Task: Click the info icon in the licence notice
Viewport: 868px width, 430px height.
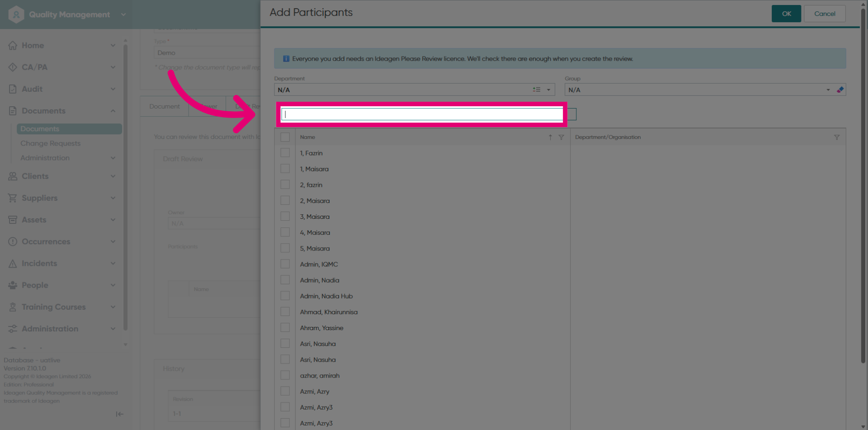Action: pos(286,59)
